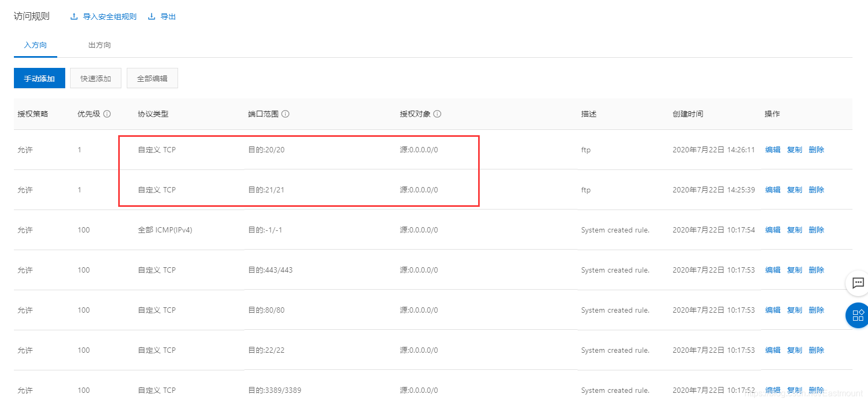Edit the rule for port 20/20

pos(773,150)
